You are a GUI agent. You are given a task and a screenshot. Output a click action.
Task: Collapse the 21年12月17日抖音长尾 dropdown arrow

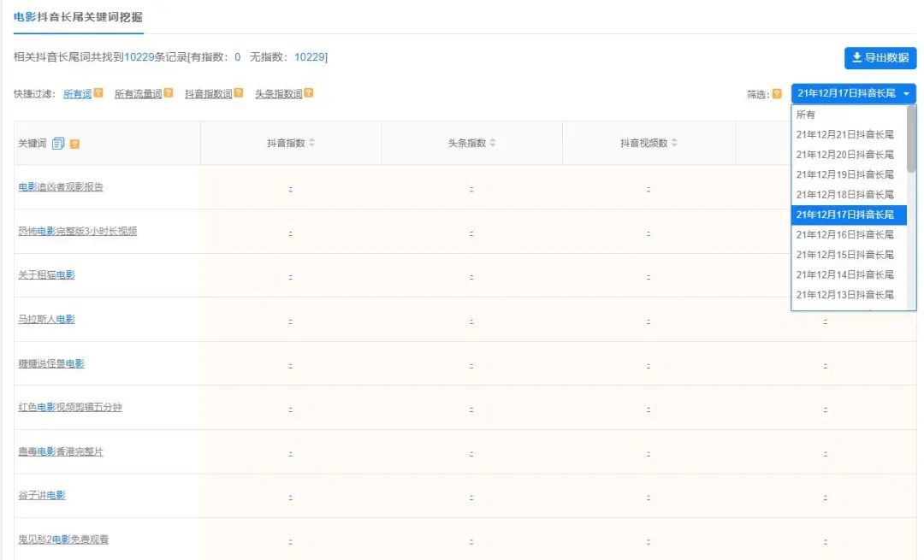pyautogui.click(x=905, y=93)
